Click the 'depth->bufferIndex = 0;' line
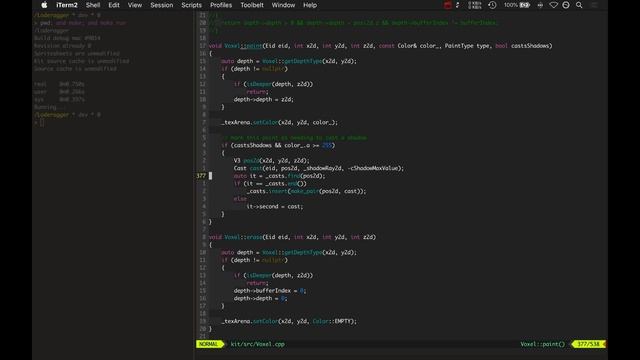The height and width of the screenshot is (360, 640). click(270, 291)
